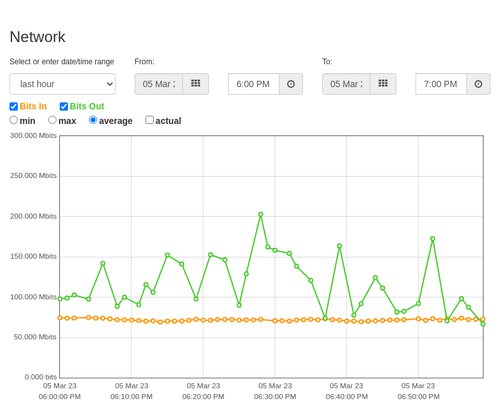The height and width of the screenshot is (403, 500).
Task: Select the max radio button
Action: click(52, 120)
